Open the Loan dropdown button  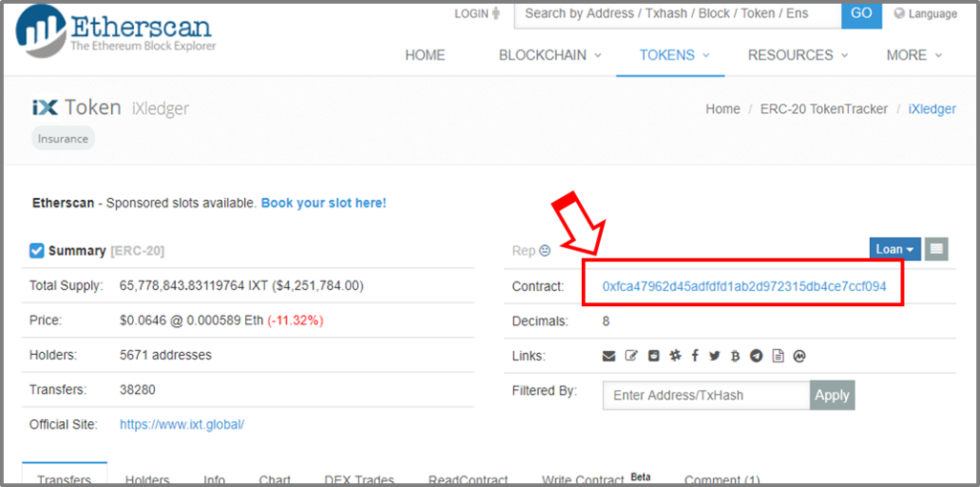point(895,249)
